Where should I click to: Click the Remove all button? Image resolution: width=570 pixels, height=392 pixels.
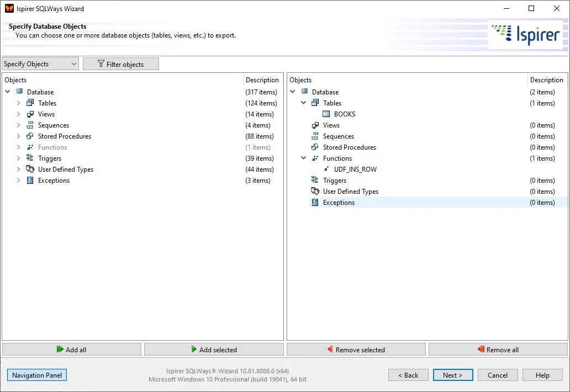point(498,349)
